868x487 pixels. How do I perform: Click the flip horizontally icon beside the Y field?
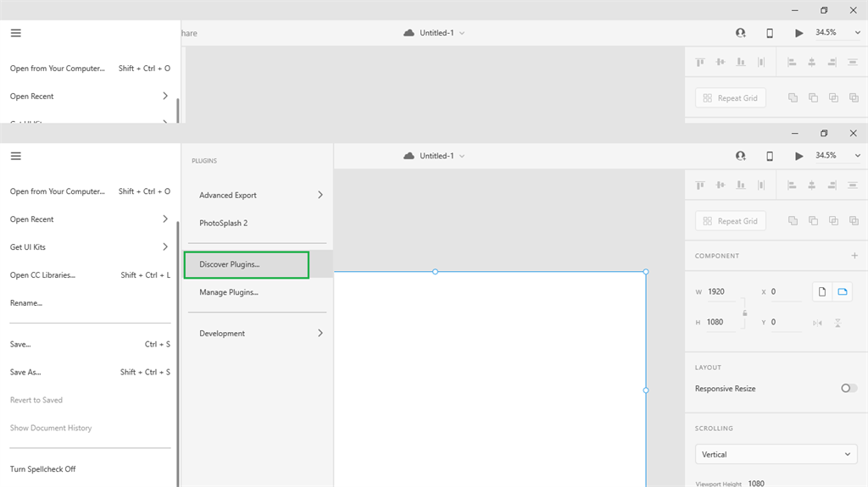pos(817,323)
